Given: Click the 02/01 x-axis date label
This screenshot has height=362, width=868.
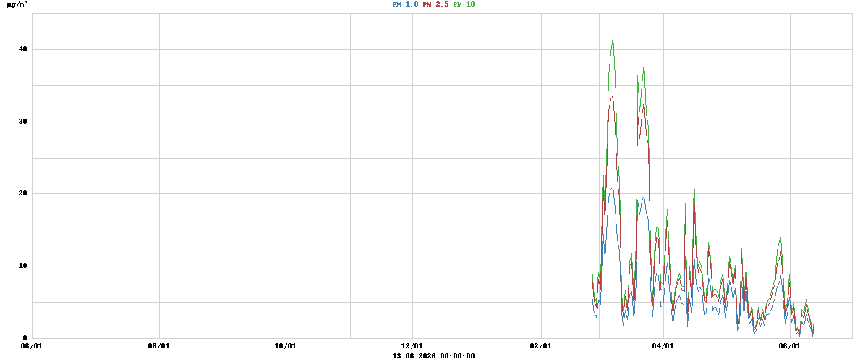Looking at the screenshot, I should [x=541, y=346].
